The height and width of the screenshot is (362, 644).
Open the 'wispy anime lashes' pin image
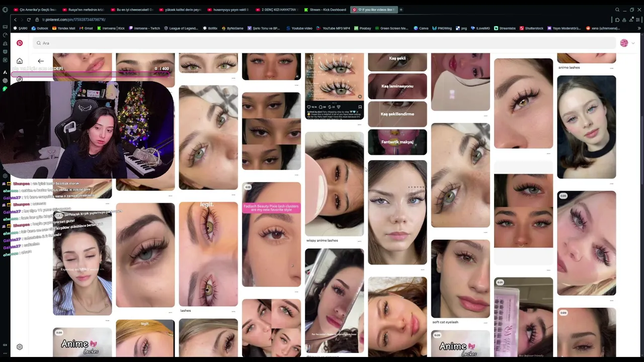click(335, 184)
